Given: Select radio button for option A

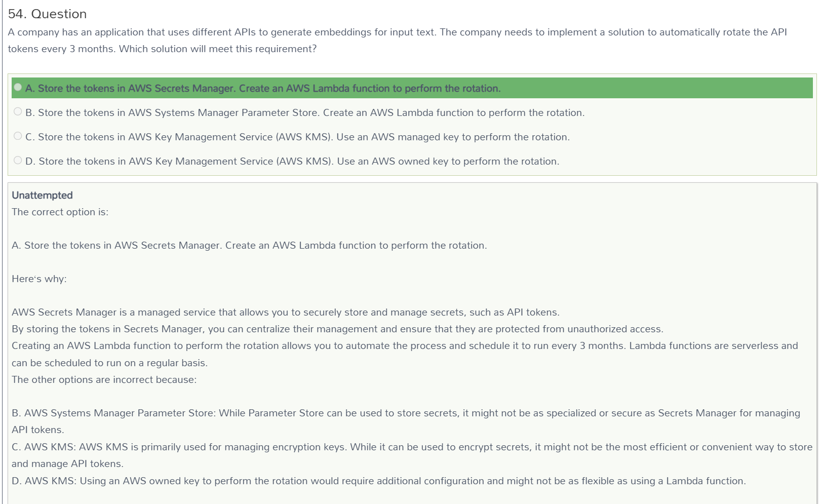Looking at the screenshot, I should [x=18, y=87].
